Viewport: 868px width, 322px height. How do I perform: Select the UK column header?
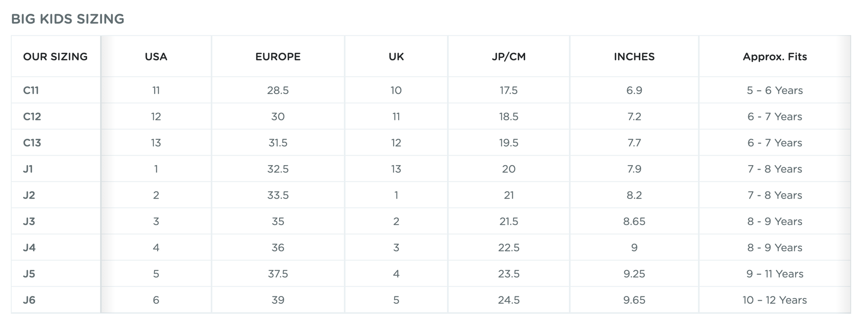[396, 57]
